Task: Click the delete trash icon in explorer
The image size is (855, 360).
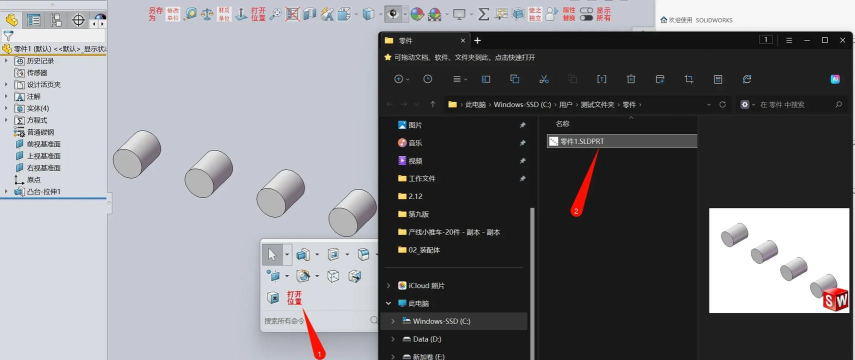Action: coord(631,79)
